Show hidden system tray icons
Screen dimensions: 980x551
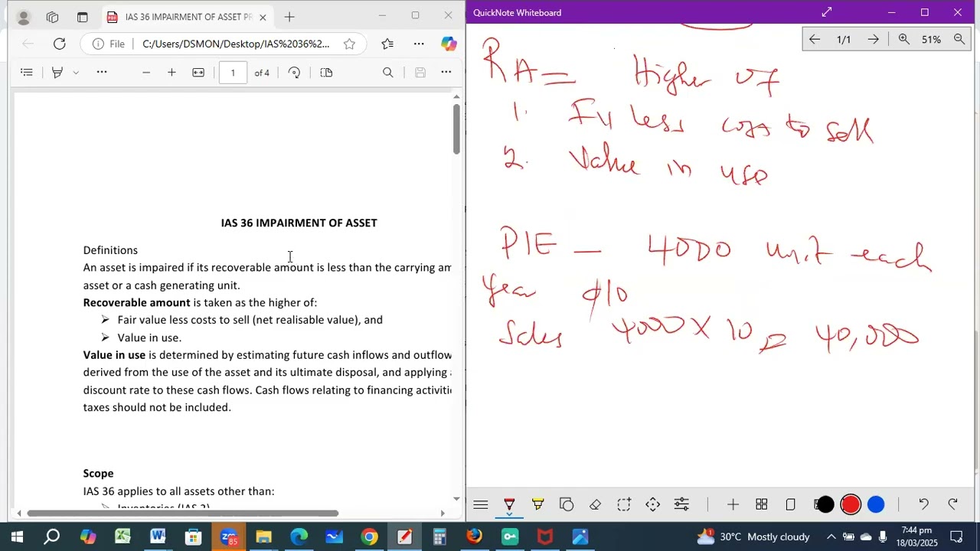coord(831,536)
